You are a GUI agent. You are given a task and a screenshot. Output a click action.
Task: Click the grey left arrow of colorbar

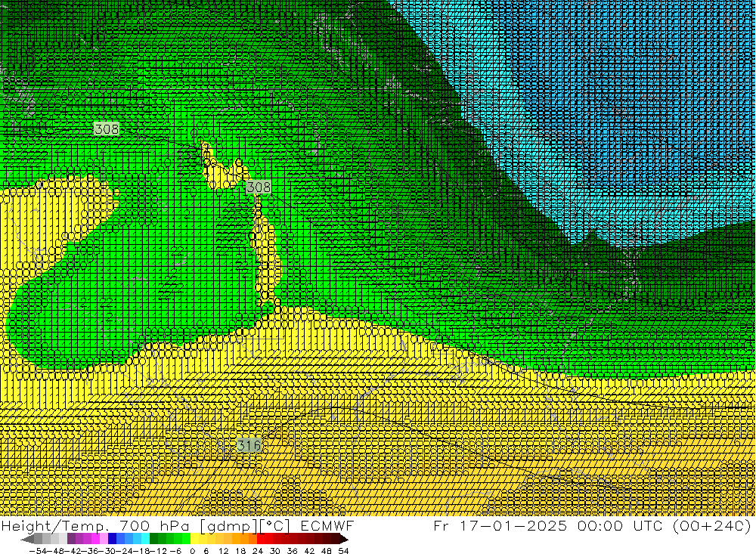click(27, 539)
